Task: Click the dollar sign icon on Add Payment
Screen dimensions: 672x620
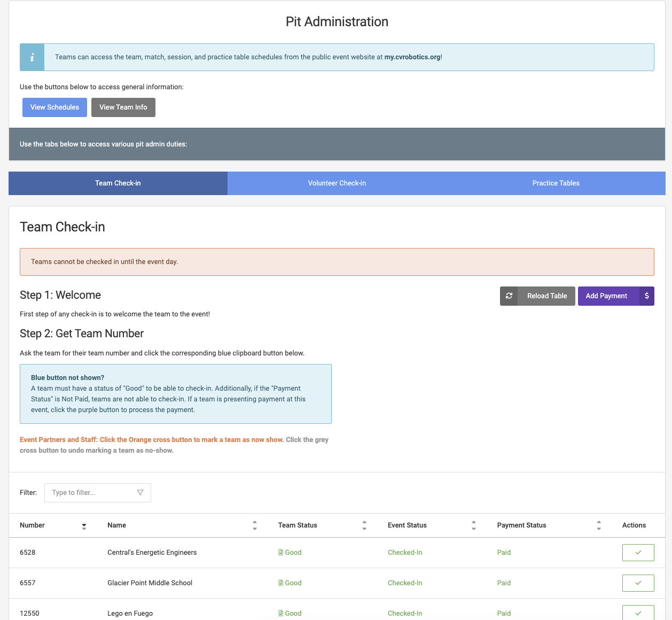Action: pos(646,296)
